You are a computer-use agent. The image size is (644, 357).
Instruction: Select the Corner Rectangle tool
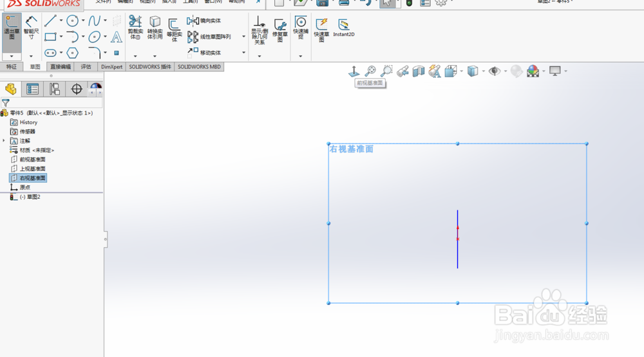tap(50, 37)
